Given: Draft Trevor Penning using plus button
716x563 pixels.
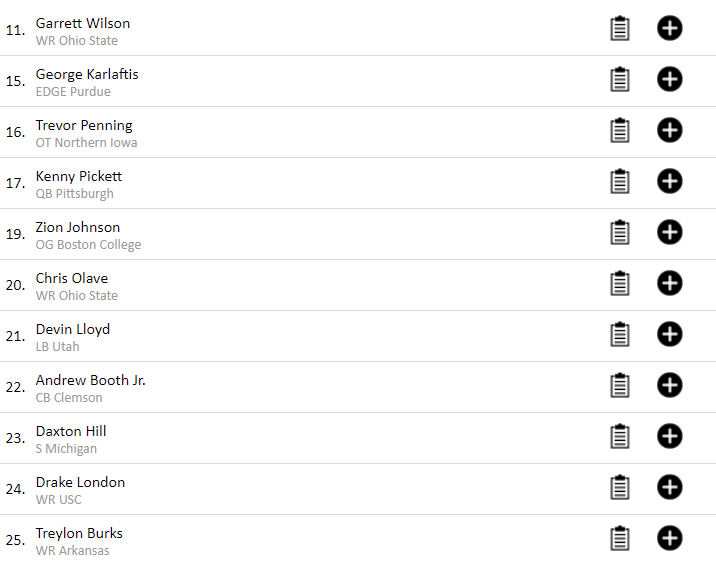Looking at the screenshot, I should click(669, 130).
